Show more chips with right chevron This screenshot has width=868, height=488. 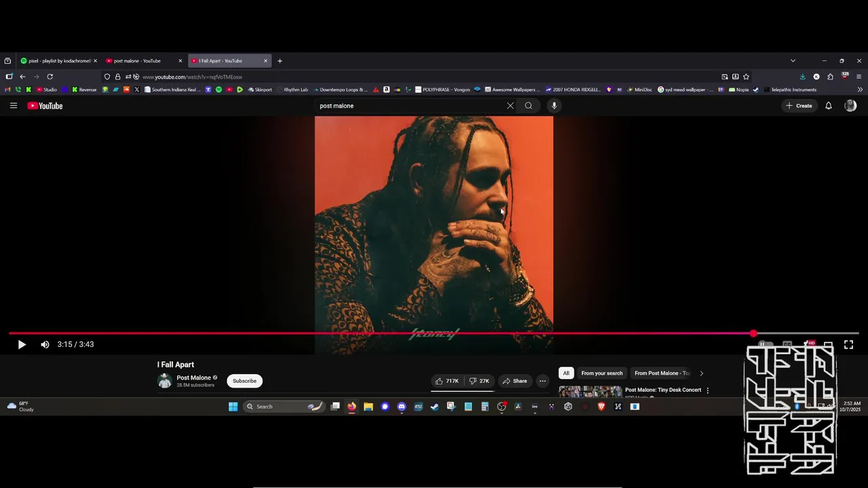click(x=701, y=373)
